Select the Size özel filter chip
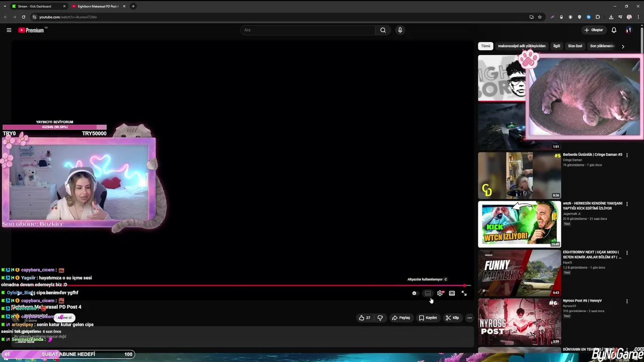Screen dimensions: 644x362 click(575, 46)
